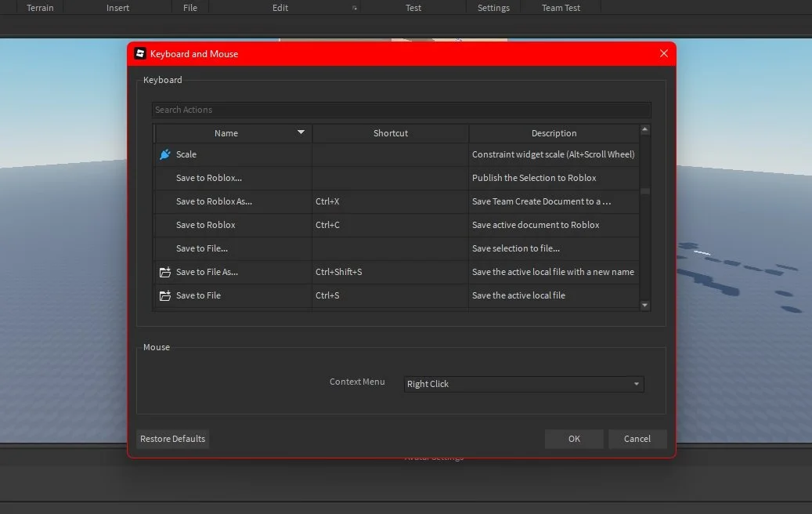Open the Context Menu Right Click dropdown
Image resolution: width=812 pixels, height=514 pixels.
pos(524,384)
